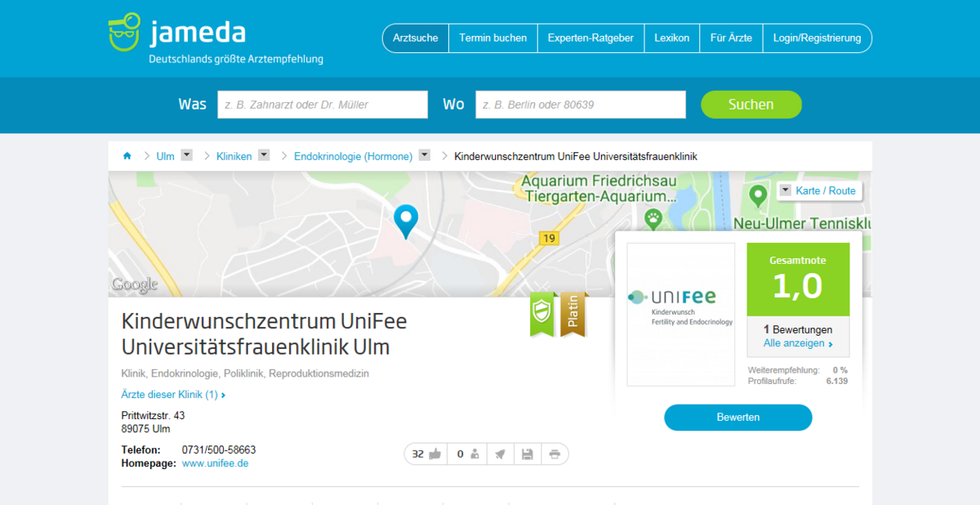Open the print icon for this profile
Screen dimensions: 980x505
point(555,454)
